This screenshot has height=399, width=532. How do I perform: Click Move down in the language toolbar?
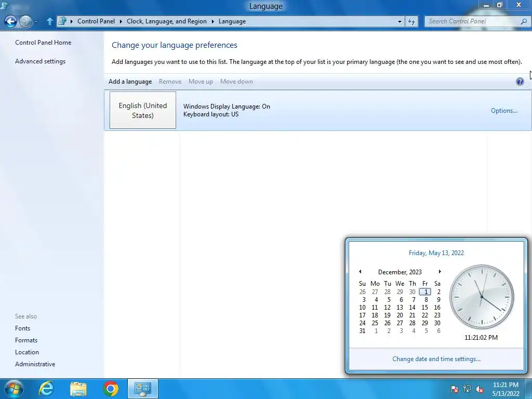(x=236, y=82)
